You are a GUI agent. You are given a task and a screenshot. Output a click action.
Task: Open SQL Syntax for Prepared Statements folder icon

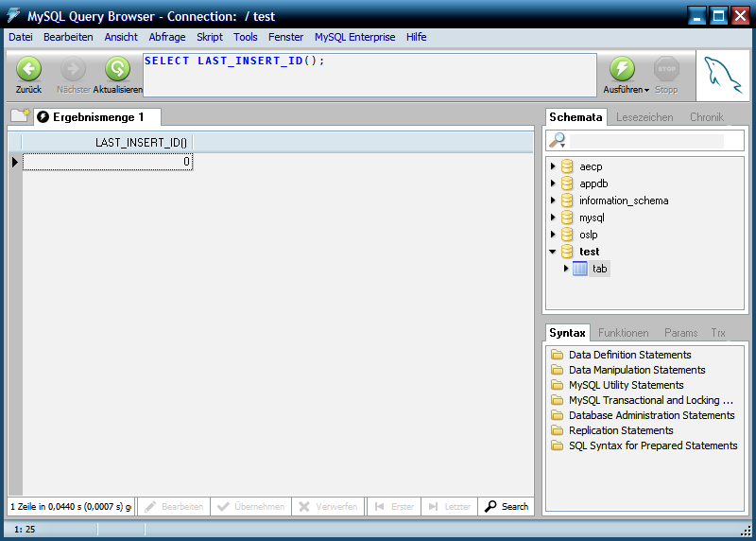click(558, 445)
